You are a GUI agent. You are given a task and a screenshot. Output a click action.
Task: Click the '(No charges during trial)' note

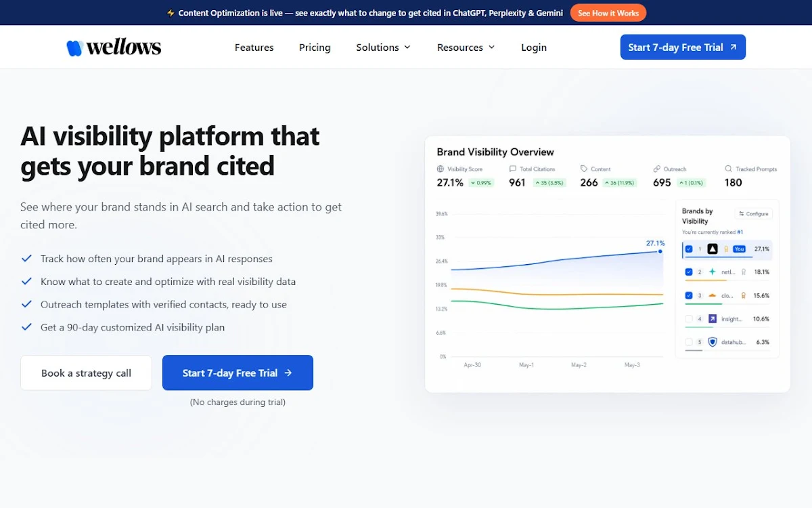(x=238, y=402)
